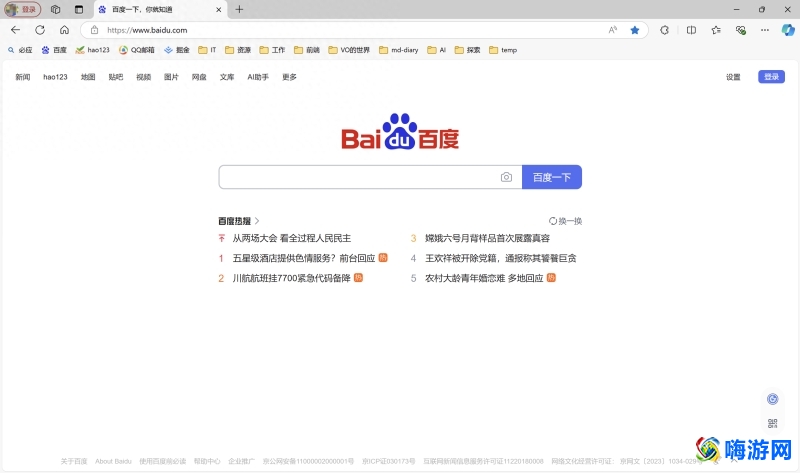Expand the 前端 bookmark folder
Image resolution: width=800 pixels, height=473 pixels.
pyautogui.click(x=307, y=50)
